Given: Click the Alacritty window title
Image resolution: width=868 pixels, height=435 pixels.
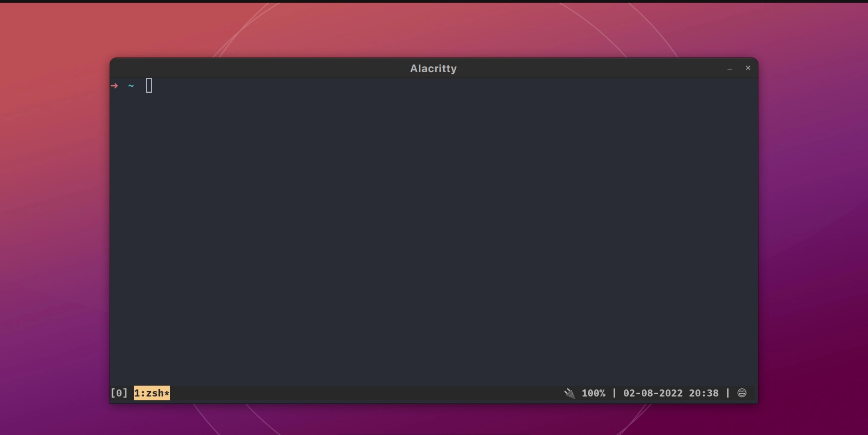Looking at the screenshot, I should [433, 68].
